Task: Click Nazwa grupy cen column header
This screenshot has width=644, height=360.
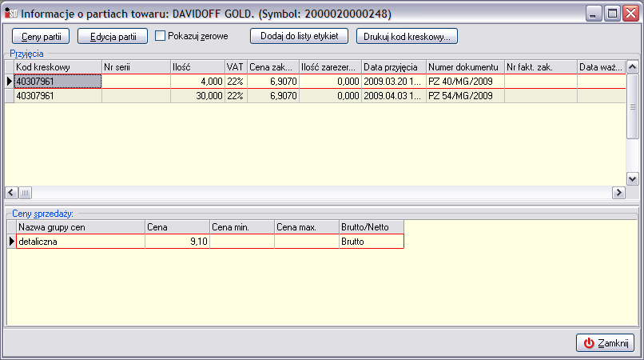Action: 81,227
